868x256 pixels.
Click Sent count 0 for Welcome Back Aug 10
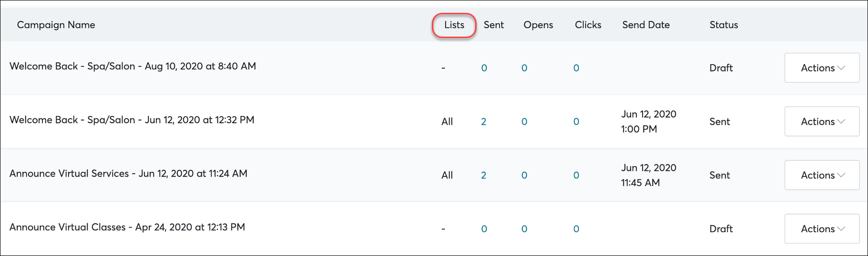484,68
